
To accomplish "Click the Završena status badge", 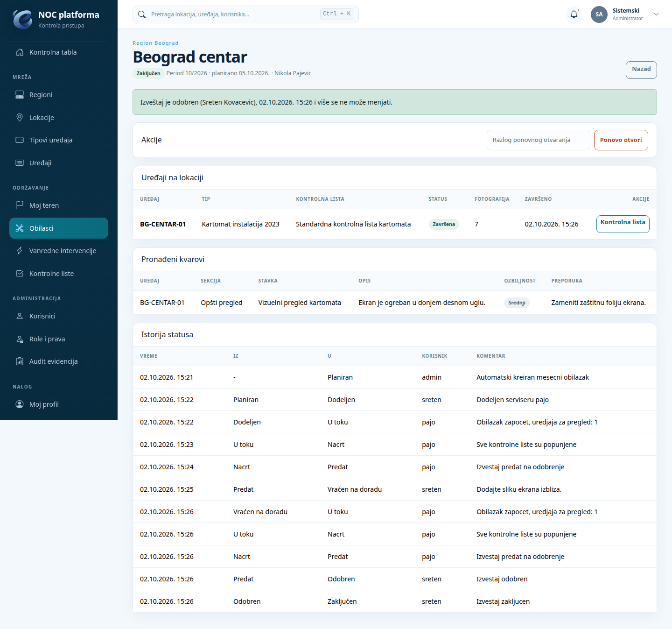I will [x=444, y=224].
